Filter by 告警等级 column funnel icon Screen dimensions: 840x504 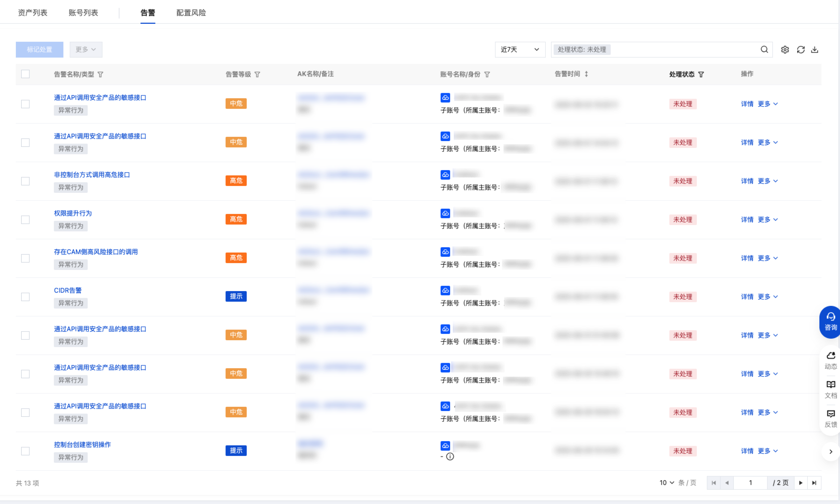click(257, 74)
